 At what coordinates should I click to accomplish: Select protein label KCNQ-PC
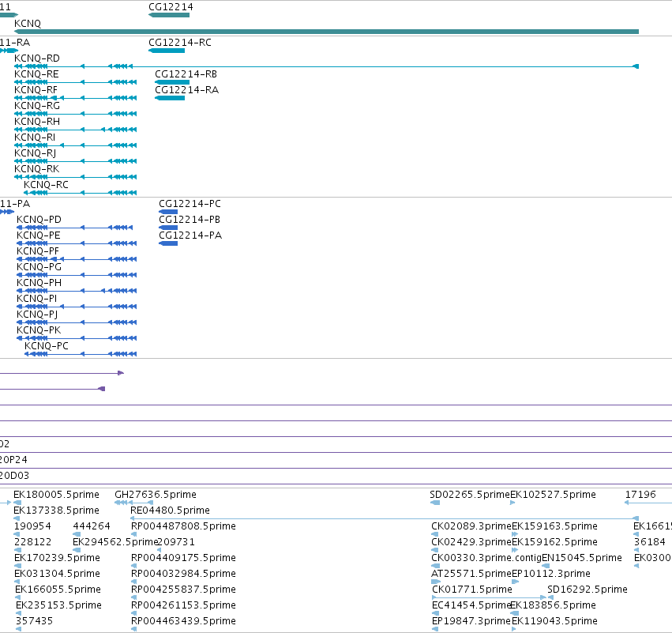(47, 346)
